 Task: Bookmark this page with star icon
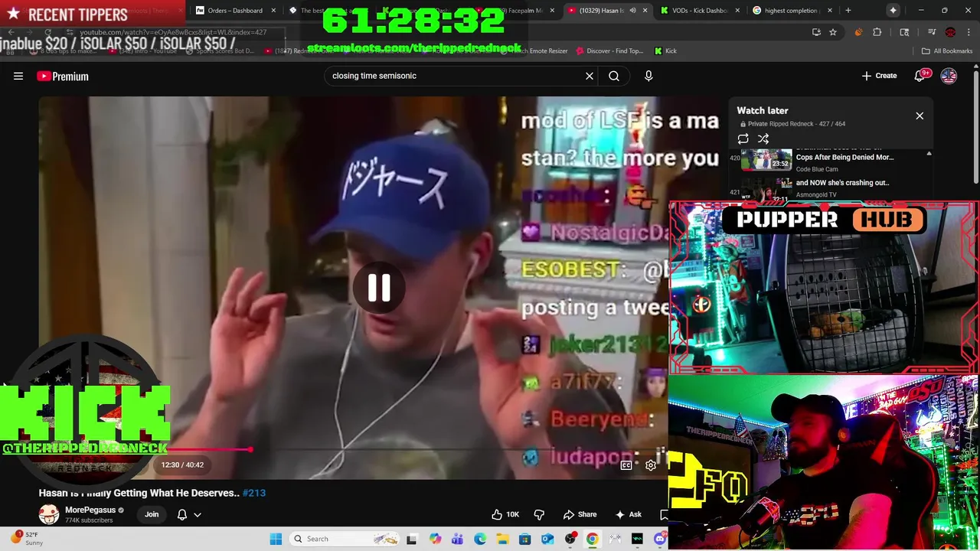point(833,32)
